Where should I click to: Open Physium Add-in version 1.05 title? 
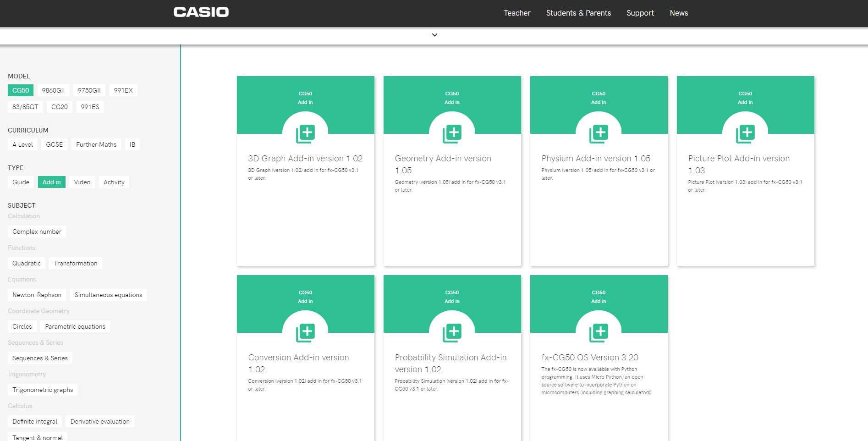(x=596, y=159)
